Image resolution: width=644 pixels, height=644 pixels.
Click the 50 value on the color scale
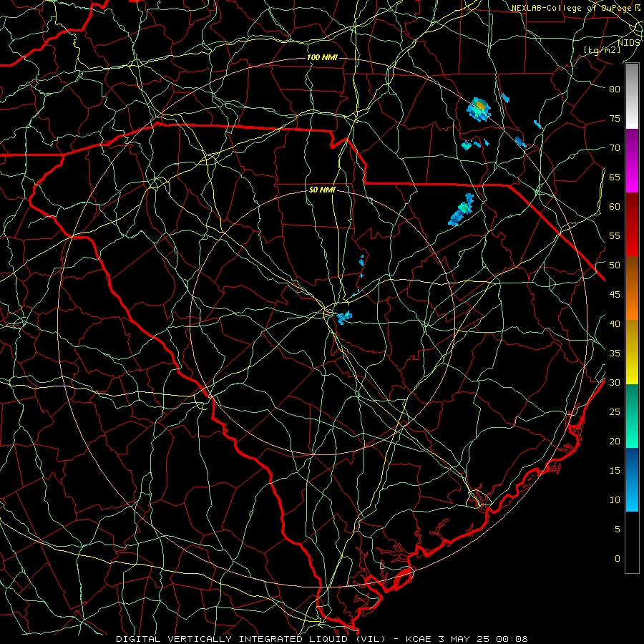coord(615,265)
